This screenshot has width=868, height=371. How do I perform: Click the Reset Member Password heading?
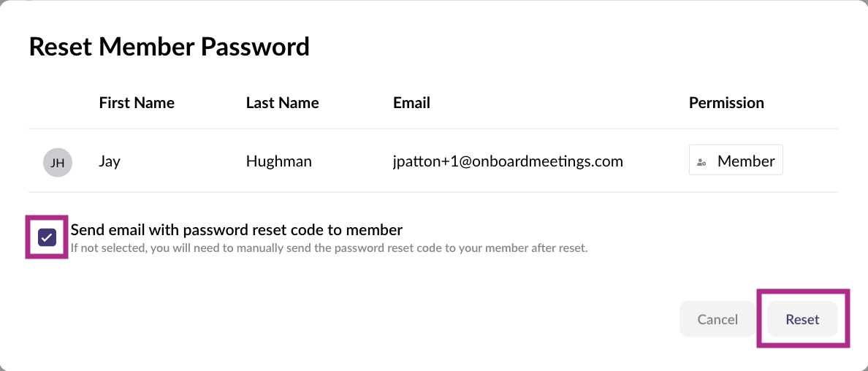click(170, 47)
